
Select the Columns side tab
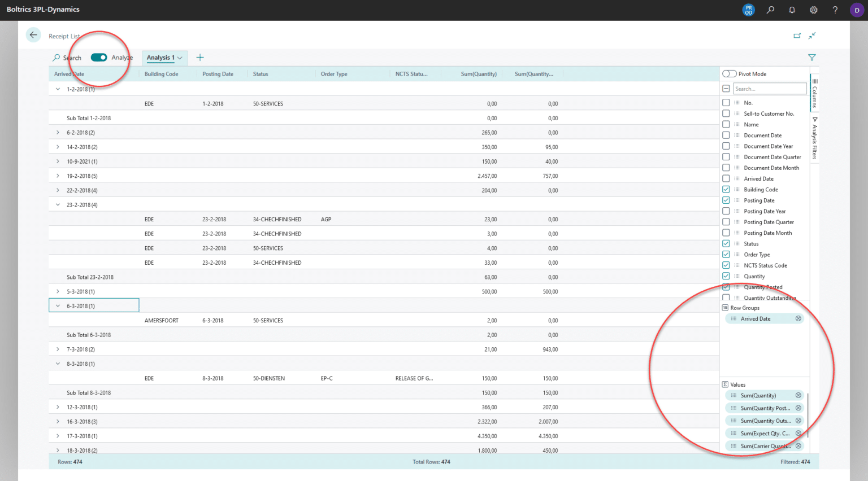pos(815,93)
